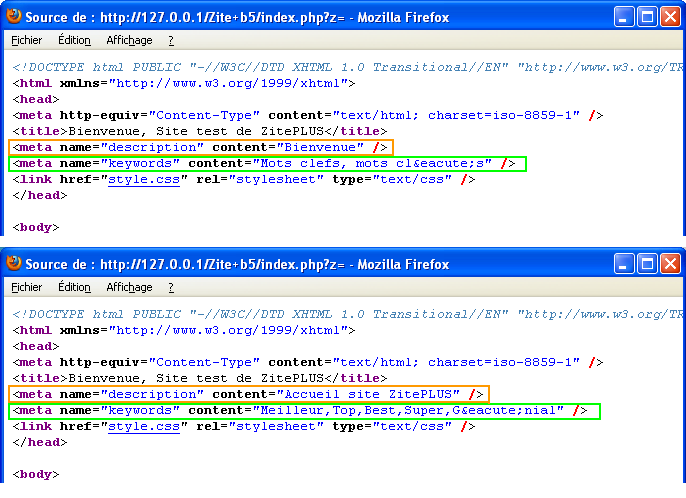This screenshot has width=686, height=498.
Task: Click Firefox icon in bottom window title bar
Action: [x=14, y=263]
